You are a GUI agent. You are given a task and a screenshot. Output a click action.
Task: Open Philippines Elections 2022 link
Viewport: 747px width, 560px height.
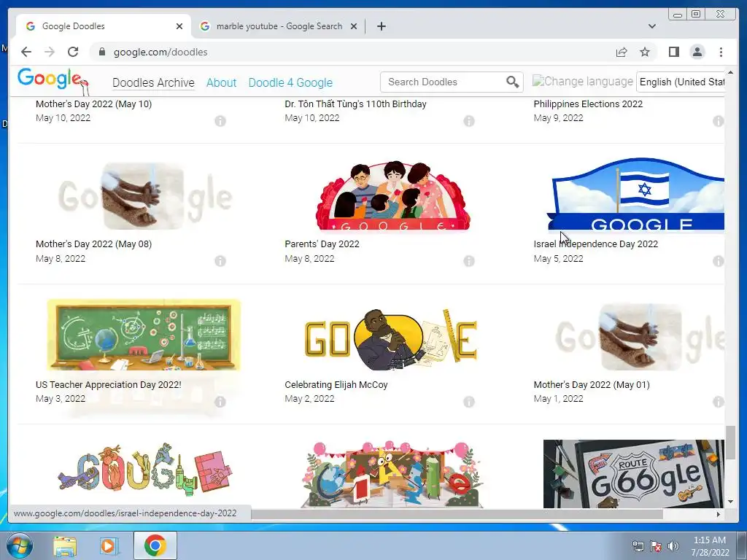(588, 104)
